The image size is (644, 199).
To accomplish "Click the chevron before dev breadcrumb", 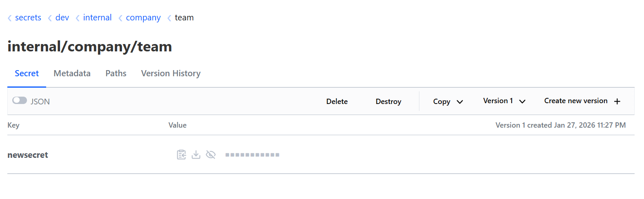I will point(50,18).
